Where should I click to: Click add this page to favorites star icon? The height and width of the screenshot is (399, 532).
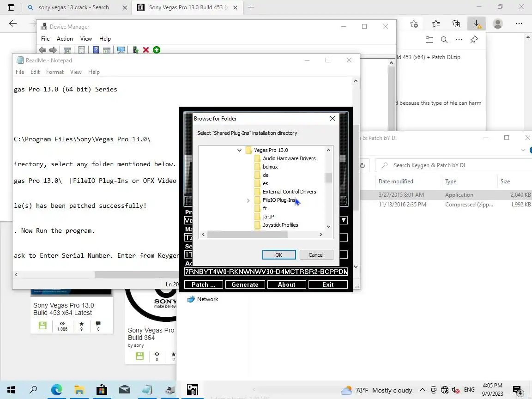(414, 24)
